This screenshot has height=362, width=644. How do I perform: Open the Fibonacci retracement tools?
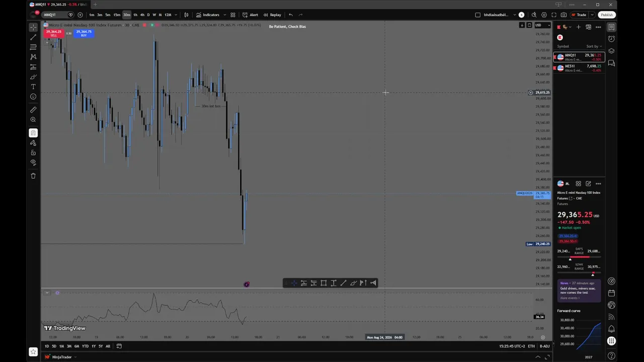click(x=33, y=47)
